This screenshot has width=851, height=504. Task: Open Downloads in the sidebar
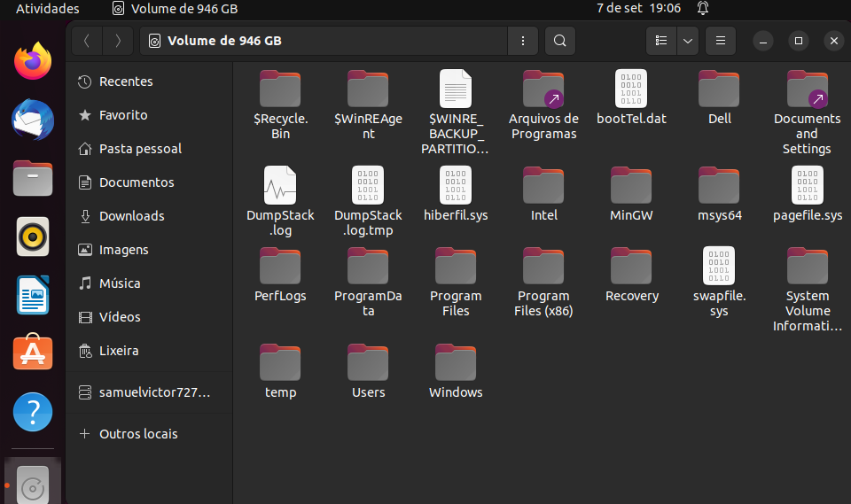[x=149, y=216]
